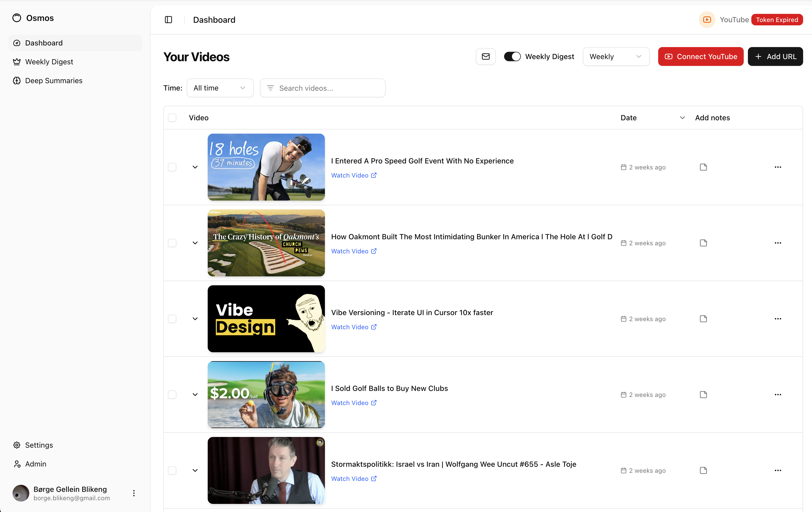This screenshot has height=512, width=812.
Task: Click the 18 holes golf thumbnail
Action: point(266,167)
